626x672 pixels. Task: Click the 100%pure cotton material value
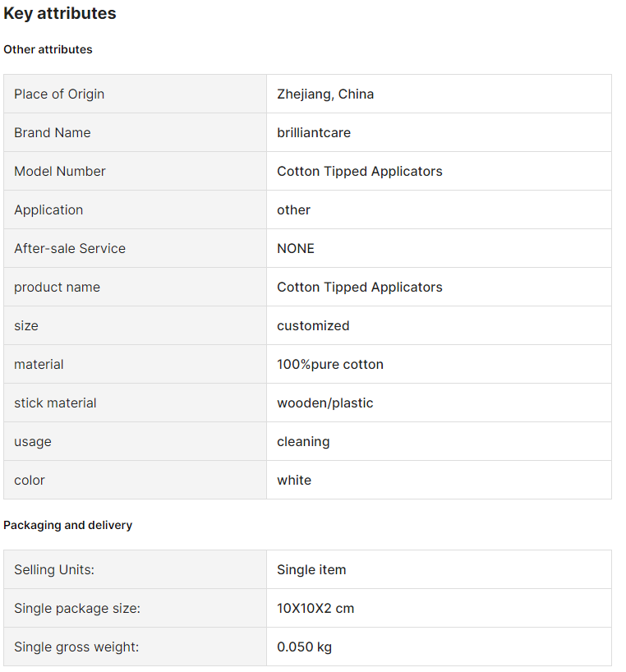pos(330,364)
